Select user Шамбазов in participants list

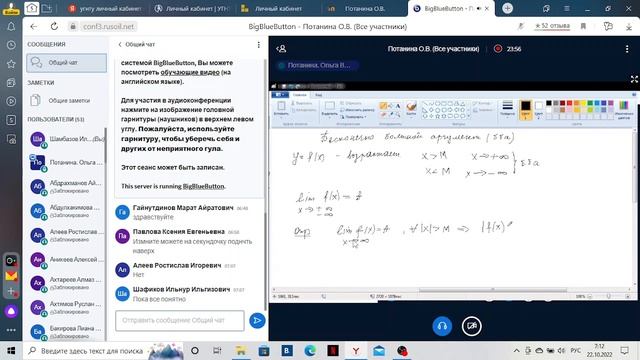[67, 140]
